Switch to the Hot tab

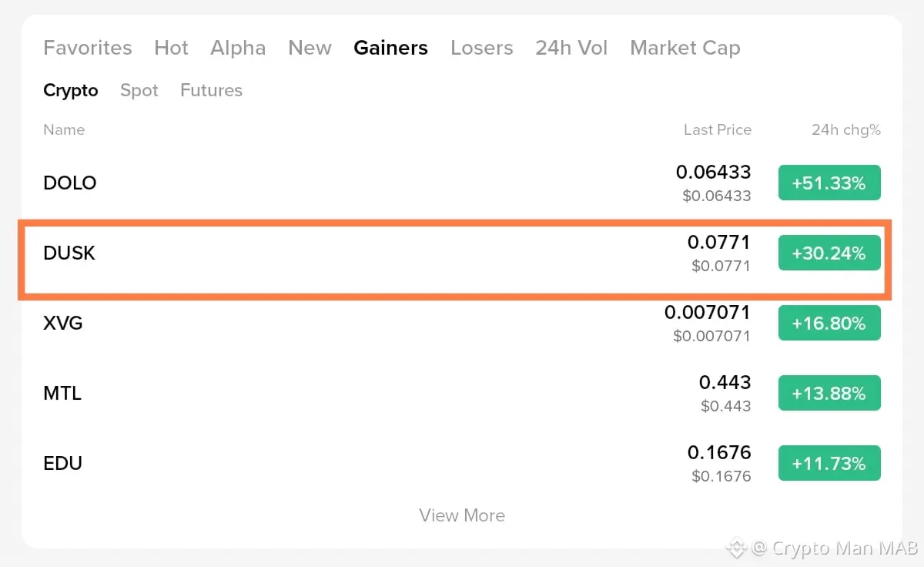coord(171,48)
